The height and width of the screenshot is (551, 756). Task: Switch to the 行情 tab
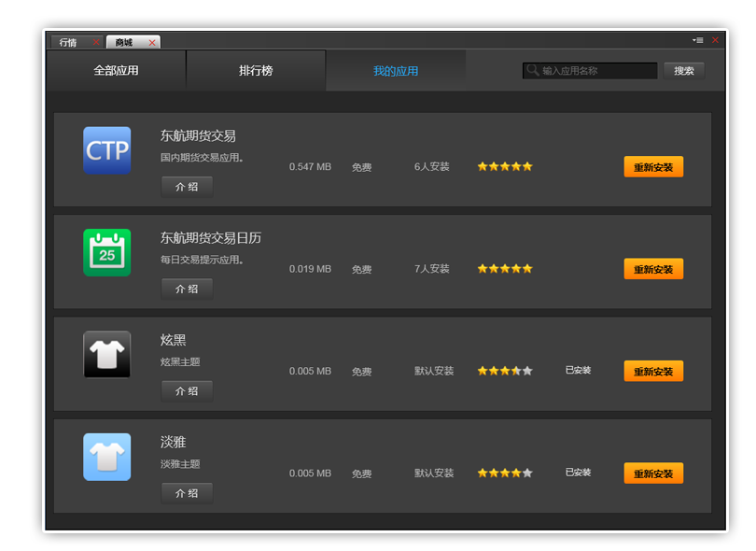point(68,42)
